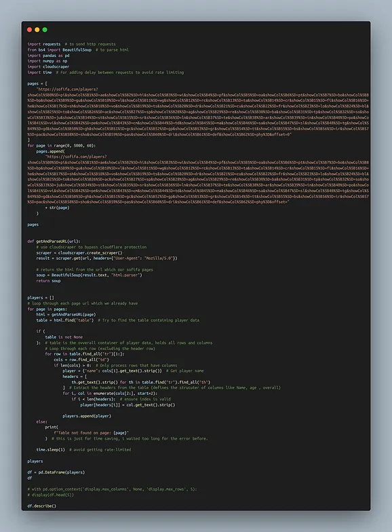Select the 'import numpy as np' line
This screenshot has height=532, width=392.
pyautogui.click(x=47, y=61)
